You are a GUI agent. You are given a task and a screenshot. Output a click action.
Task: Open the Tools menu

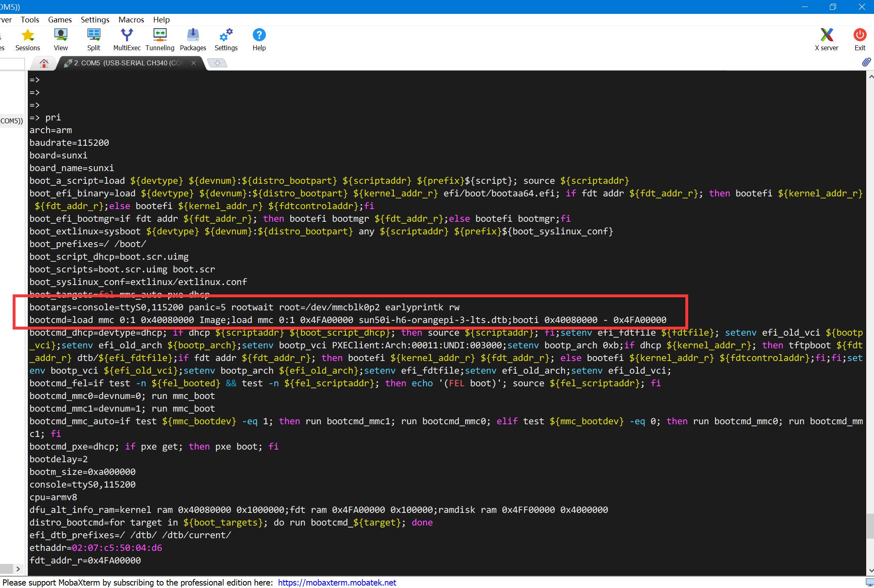30,20
